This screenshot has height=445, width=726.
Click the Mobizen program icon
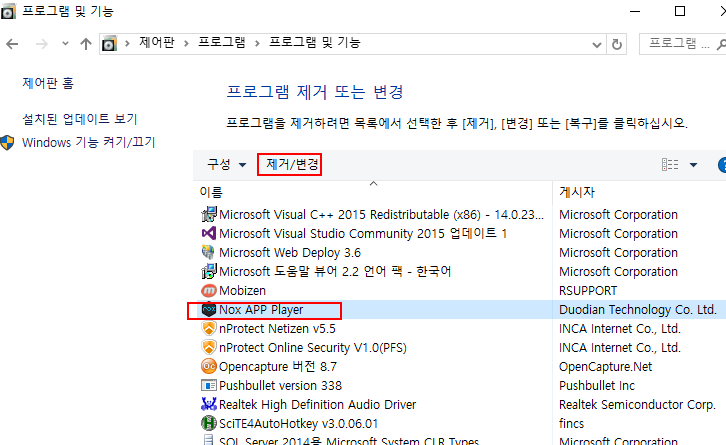209,291
